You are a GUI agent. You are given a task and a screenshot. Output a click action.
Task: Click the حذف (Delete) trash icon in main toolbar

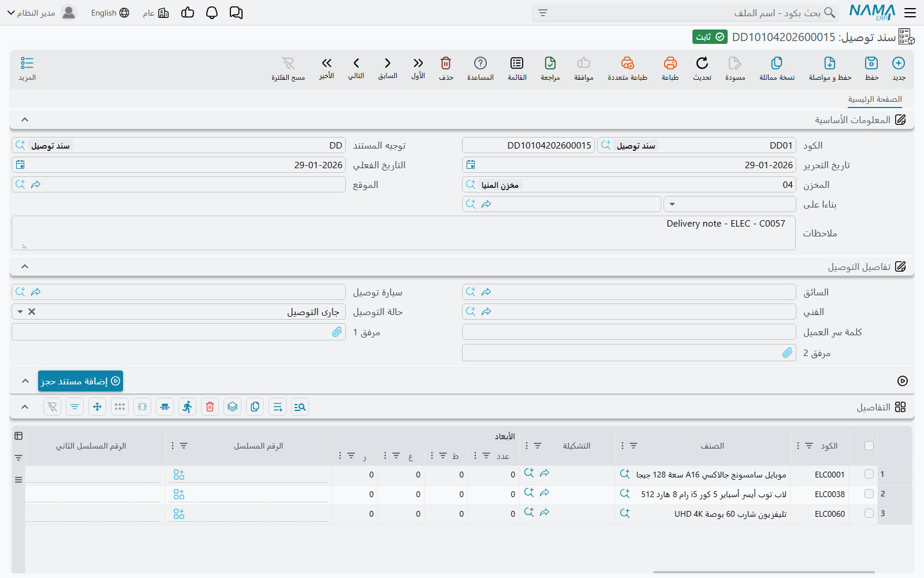coord(446,63)
